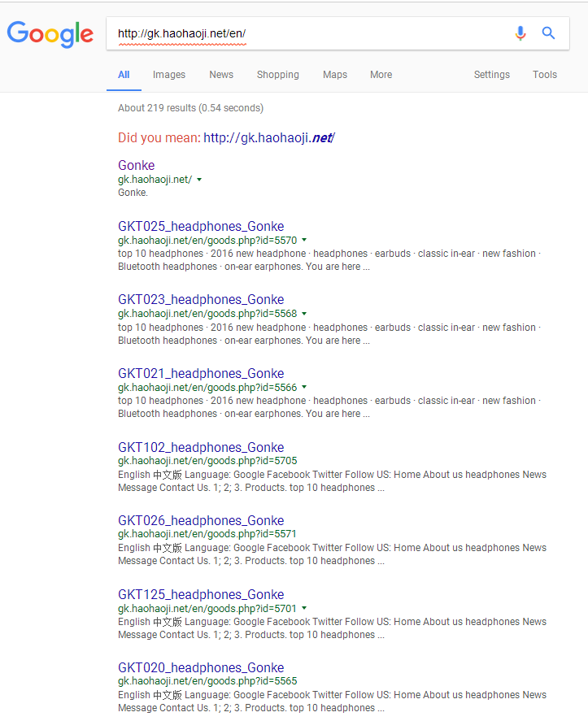Open the Shopping tab
This screenshot has width=588, height=721.
(278, 75)
